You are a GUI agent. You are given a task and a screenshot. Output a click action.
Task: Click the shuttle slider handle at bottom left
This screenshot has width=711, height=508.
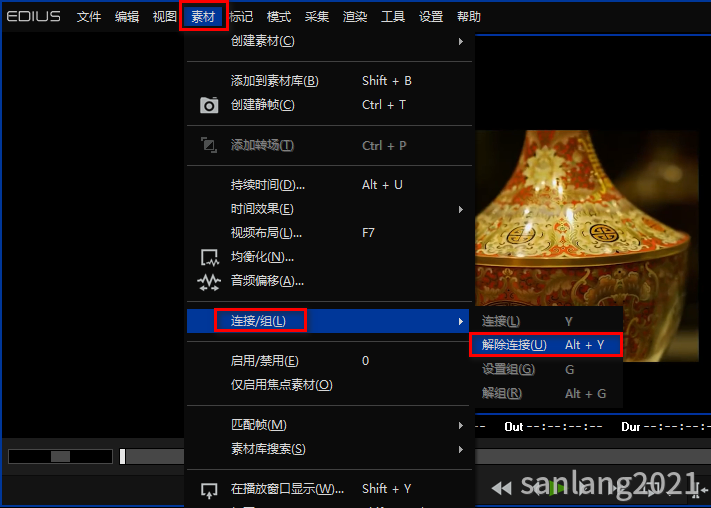coord(60,456)
